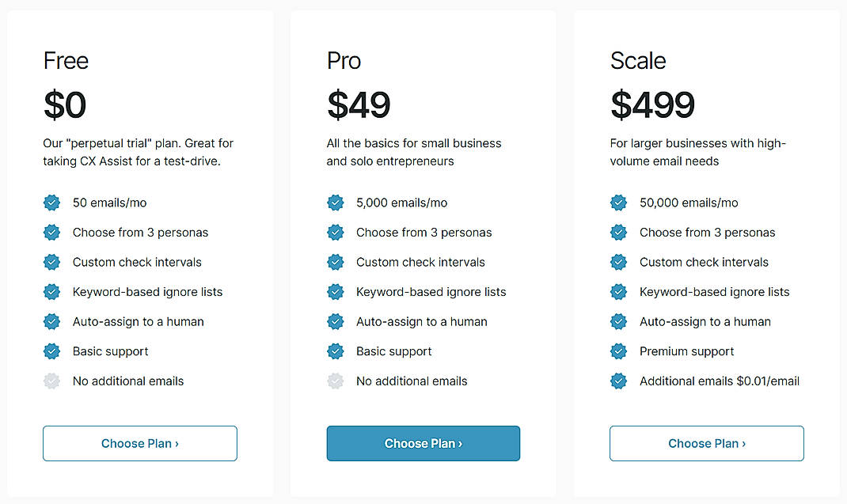The width and height of the screenshot is (847, 504).
Task: Click Choose Plan under the Pro plan
Action: (x=423, y=443)
